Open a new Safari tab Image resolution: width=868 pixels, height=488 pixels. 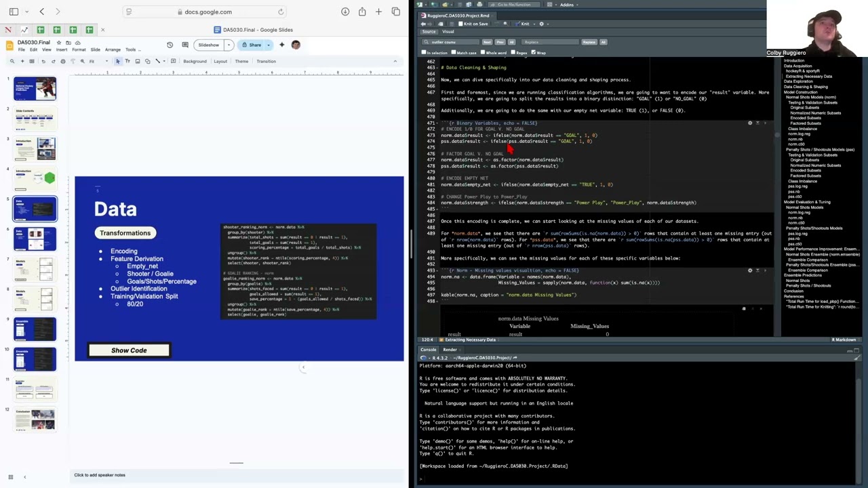pyautogui.click(x=378, y=12)
